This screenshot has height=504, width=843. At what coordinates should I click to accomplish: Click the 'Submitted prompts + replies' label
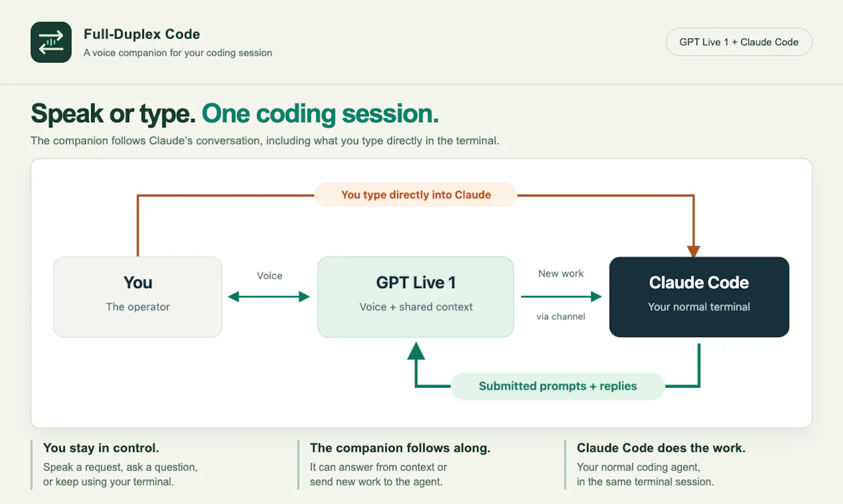pos(558,386)
